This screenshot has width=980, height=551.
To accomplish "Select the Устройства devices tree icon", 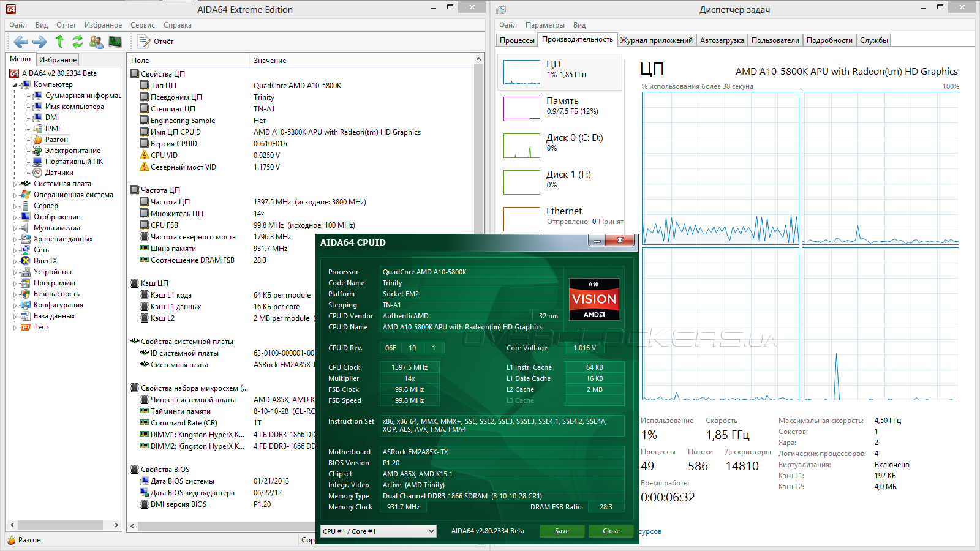I will tap(26, 272).
